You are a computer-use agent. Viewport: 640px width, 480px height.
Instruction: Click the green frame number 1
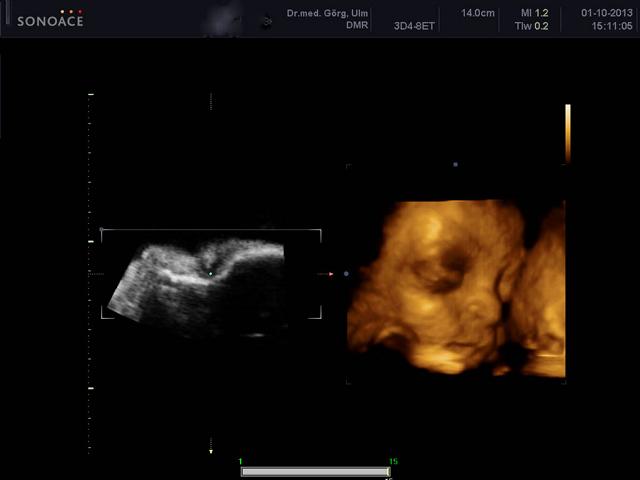(240, 461)
